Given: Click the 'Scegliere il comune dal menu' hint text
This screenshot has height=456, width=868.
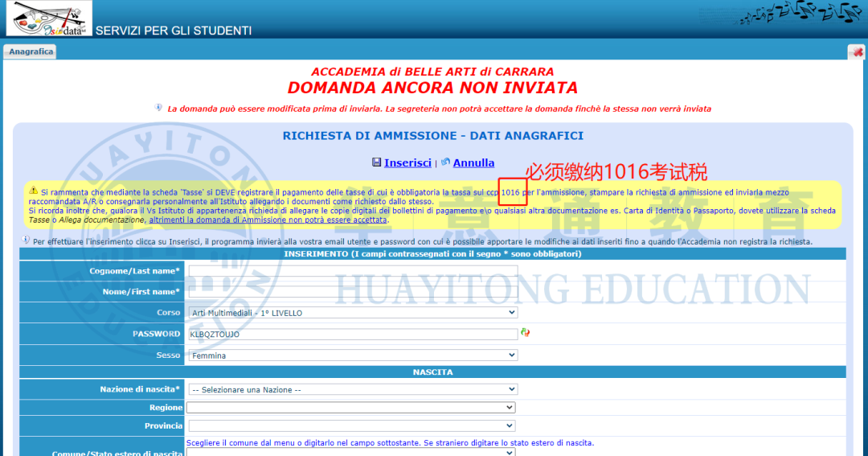Looking at the screenshot, I should (x=390, y=442).
